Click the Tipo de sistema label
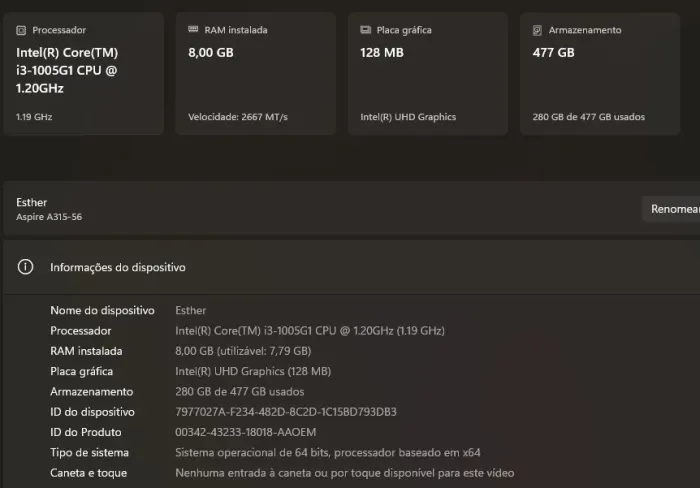This screenshot has height=488, width=700. (89, 453)
